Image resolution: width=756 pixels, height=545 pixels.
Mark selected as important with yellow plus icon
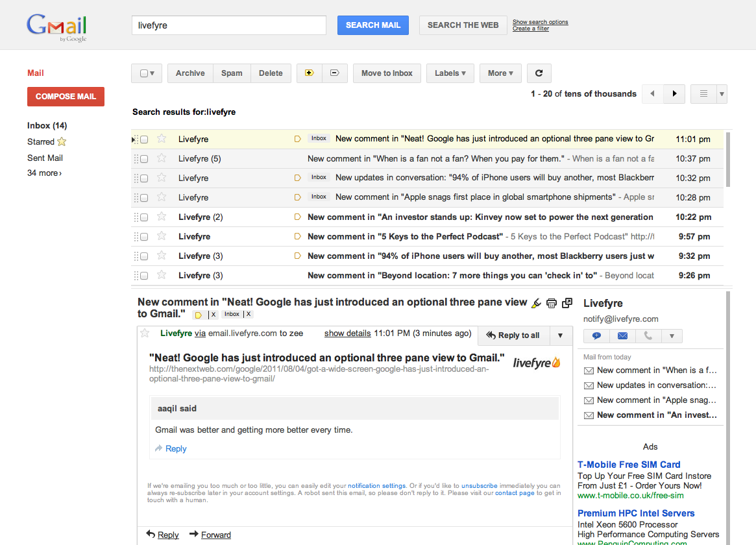(309, 73)
